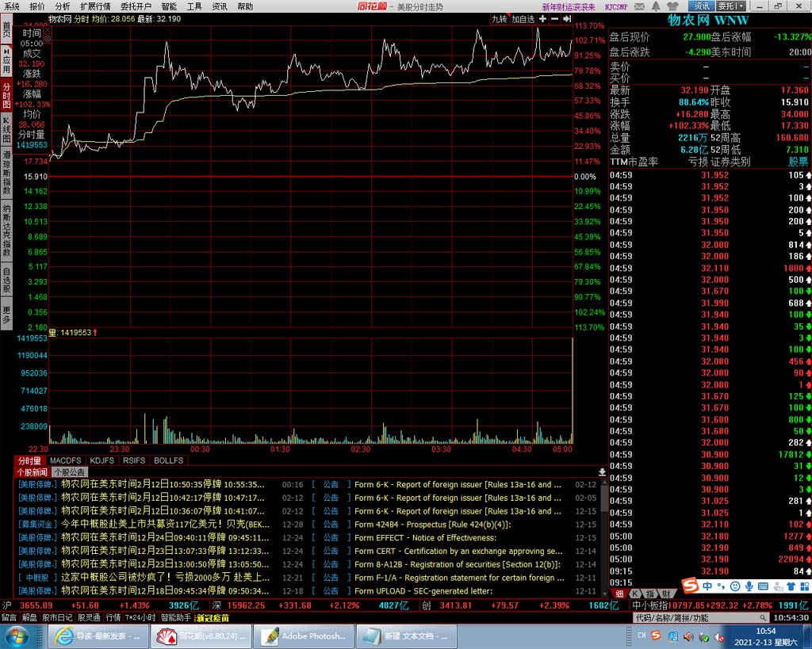This screenshot has height=649, width=812.
Task: Click the 股市日记 button in bottom bar
Action: [x=57, y=617]
